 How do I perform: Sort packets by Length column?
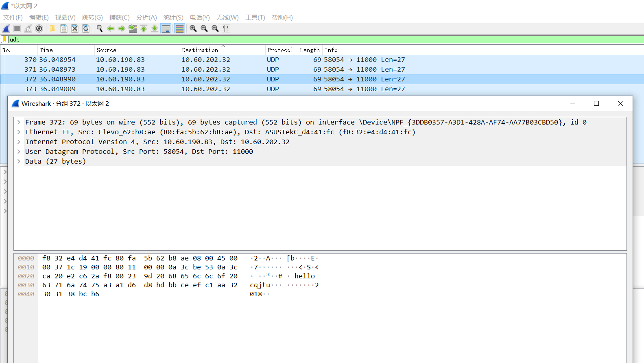pyautogui.click(x=310, y=50)
